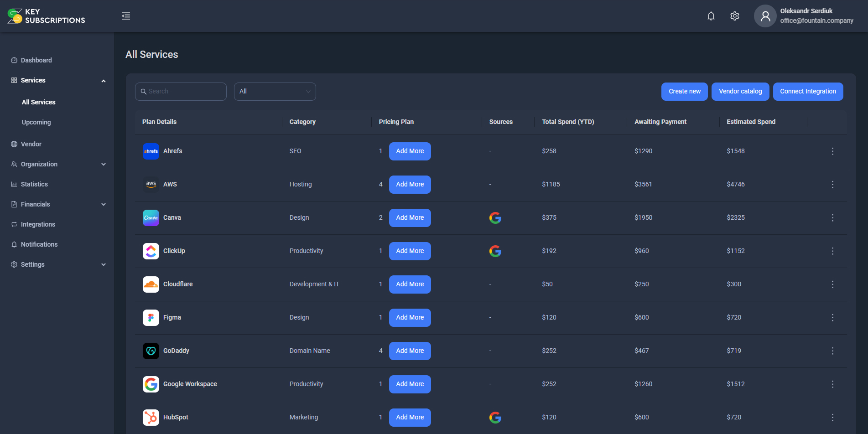Click Add More for Google Workspace
The height and width of the screenshot is (434, 868).
pos(410,384)
